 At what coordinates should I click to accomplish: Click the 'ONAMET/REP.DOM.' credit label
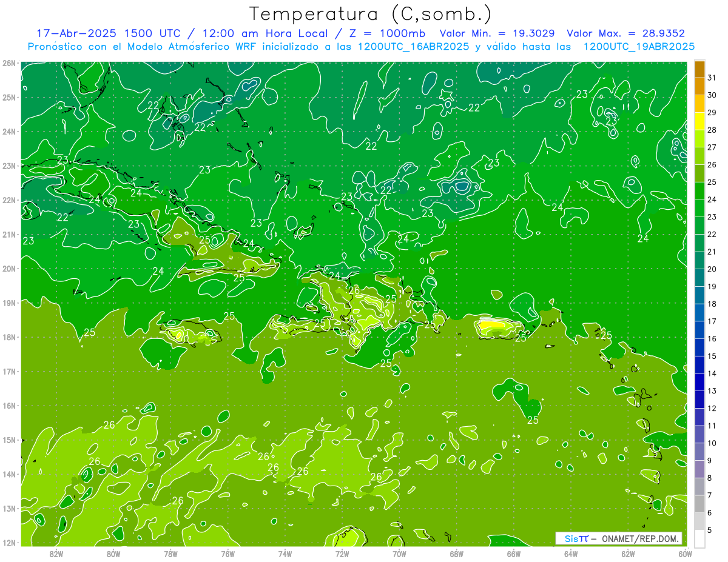tap(641, 538)
